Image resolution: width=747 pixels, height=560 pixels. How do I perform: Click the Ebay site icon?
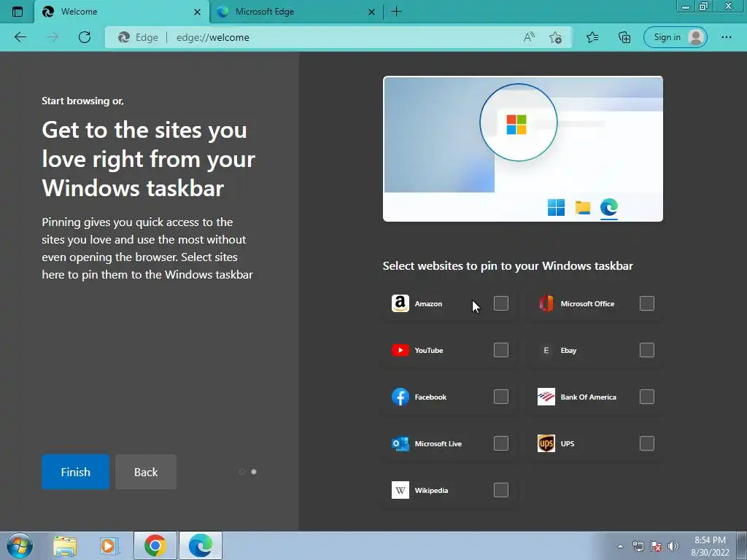[546, 350]
